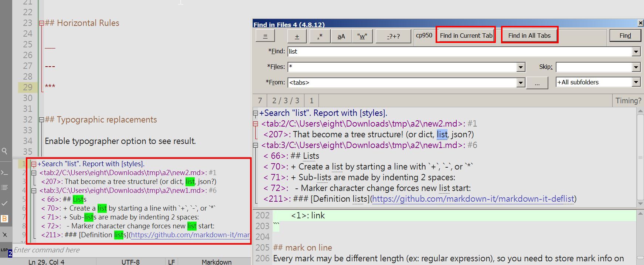Screen dimensions: 644x265
Task: Click the '1' status cell after '2 / 3 / 3'
Action: click(311, 101)
